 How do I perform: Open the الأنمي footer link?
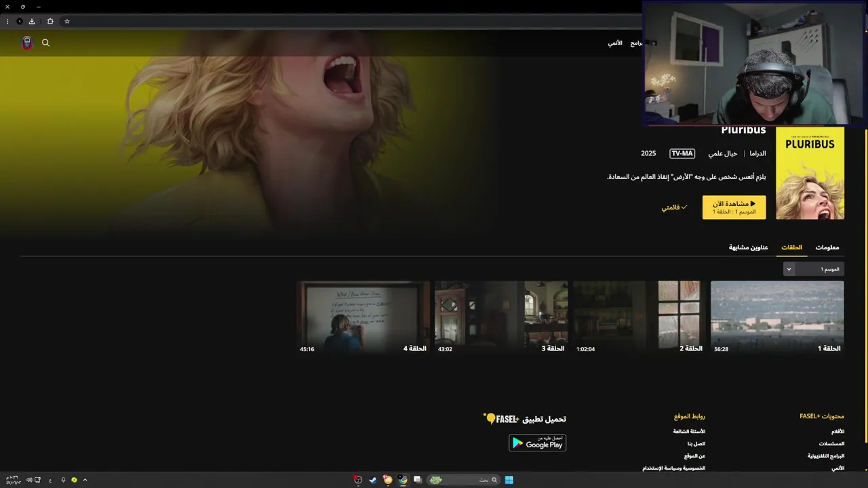[x=838, y=468]
